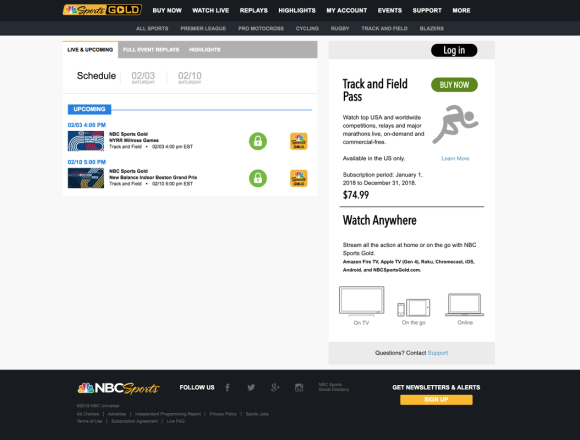Viewport: 580px width, 440px height.
Task: Click the Track and Field Pass heading
Action: point(375,90)
